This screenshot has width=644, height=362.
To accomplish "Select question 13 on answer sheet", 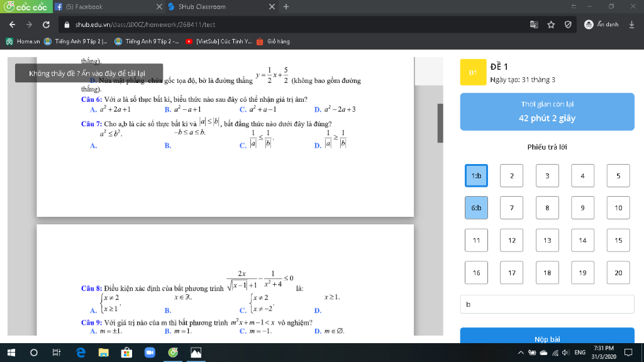I will tap(547, 240).
